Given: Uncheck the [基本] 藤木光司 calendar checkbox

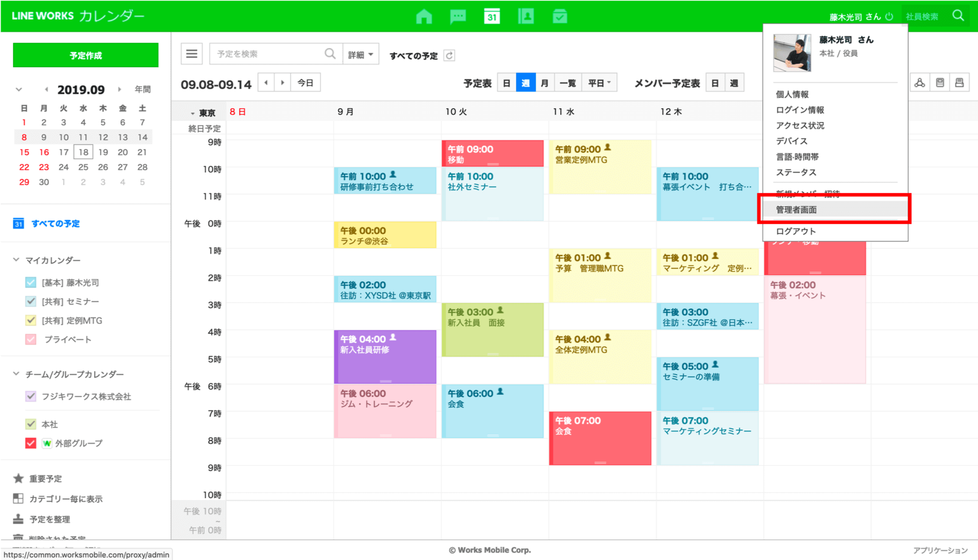Looking at the screenshot, I should click(31, 282).
